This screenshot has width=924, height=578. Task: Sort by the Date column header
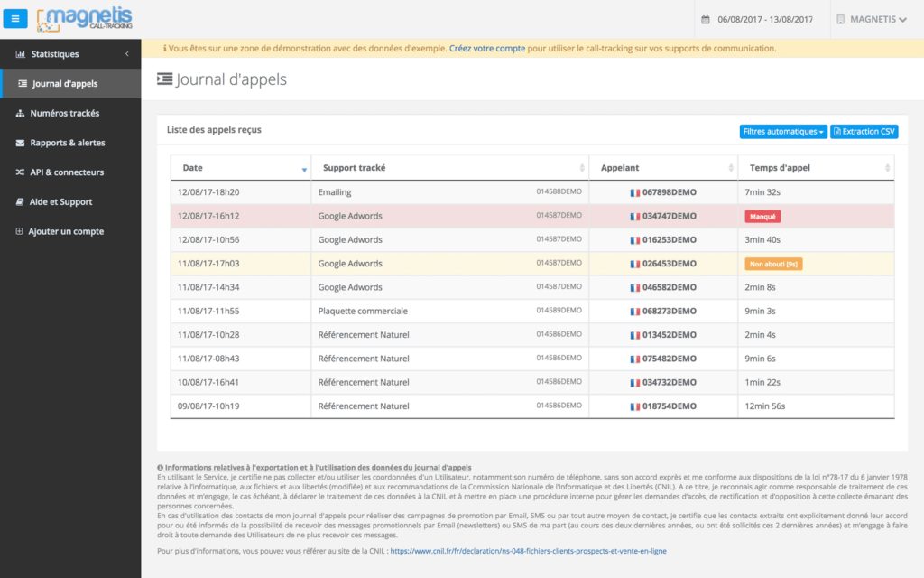coord(241,167)
